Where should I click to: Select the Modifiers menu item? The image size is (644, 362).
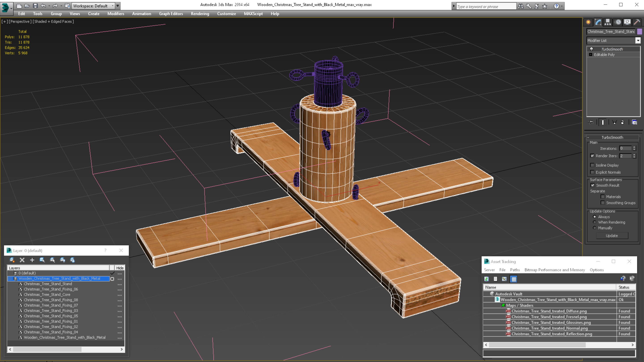(x=115, y=14)
